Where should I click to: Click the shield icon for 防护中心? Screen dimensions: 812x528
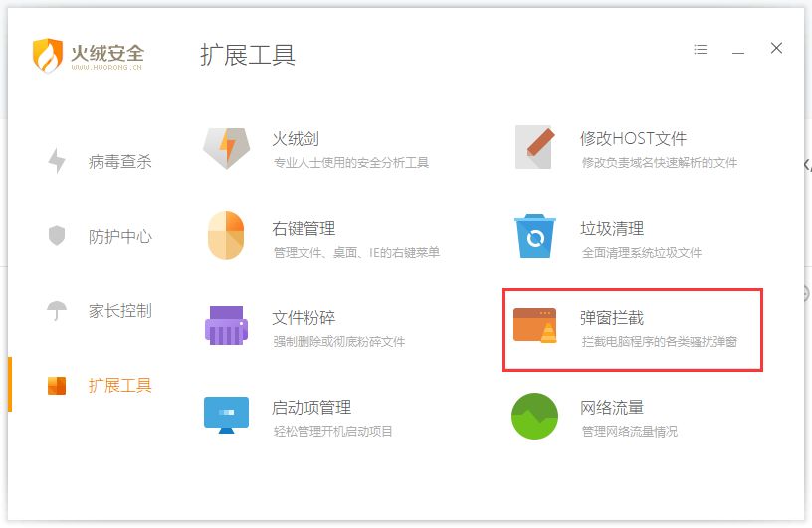point(57,235)
